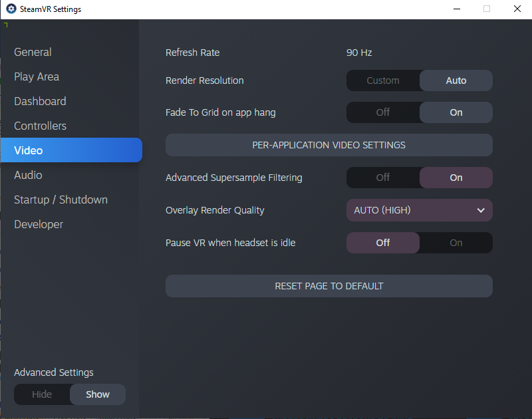This screenshot has width=532, height=419.
Task: Open the Startup / Shutdown settings page
Action: (61, 200)
